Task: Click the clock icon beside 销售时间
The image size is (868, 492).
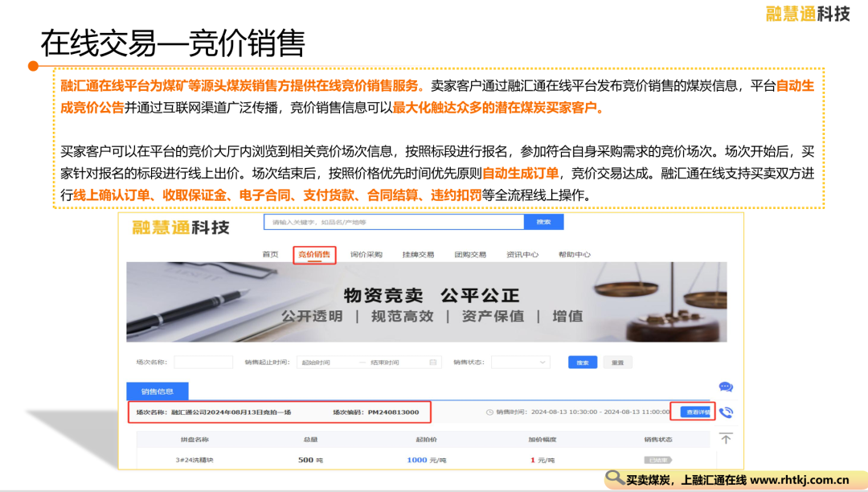Action: coord(489,412)
